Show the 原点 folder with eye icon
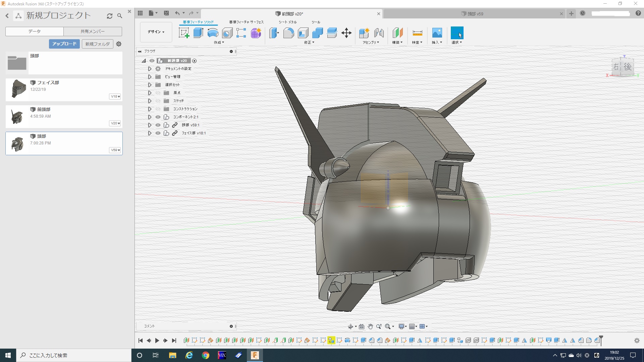 point(158,93)
